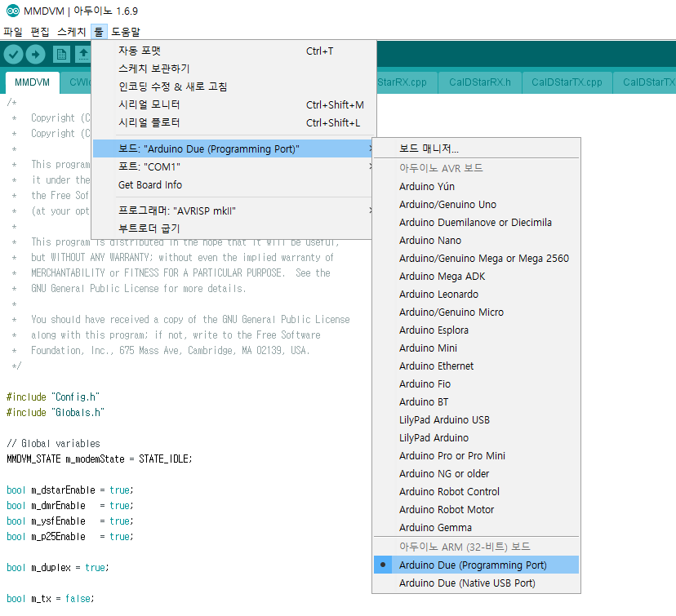Click the m_modemState = STATE_IDLE line

pos(99,459)
